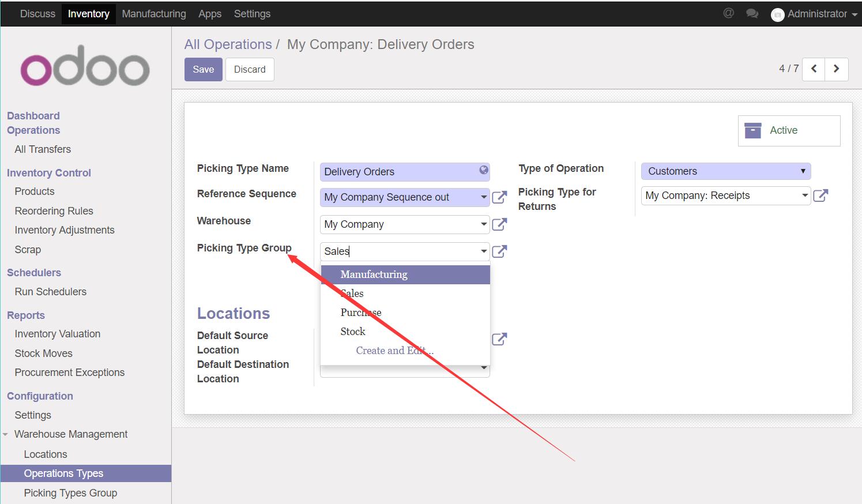Select Sales option in dropdown list

tap(405, 294)
